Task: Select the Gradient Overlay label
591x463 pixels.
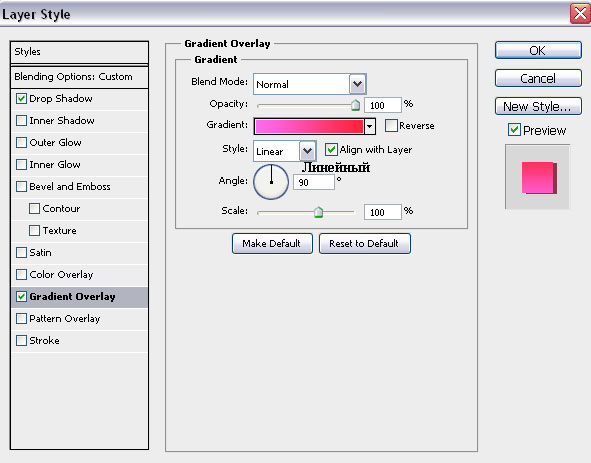Action: [72, 297]
